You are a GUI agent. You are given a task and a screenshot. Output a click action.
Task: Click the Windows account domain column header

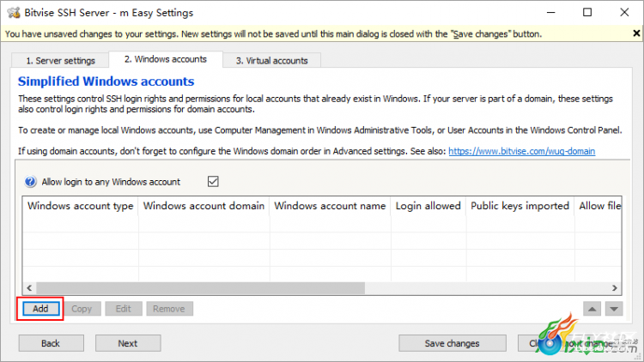pos(204,206)
